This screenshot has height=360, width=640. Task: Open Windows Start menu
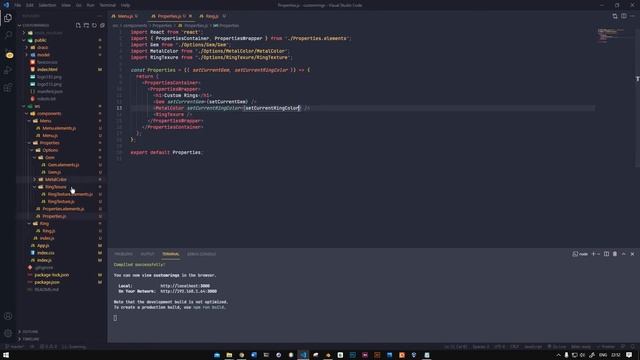(x=6, y=355)
